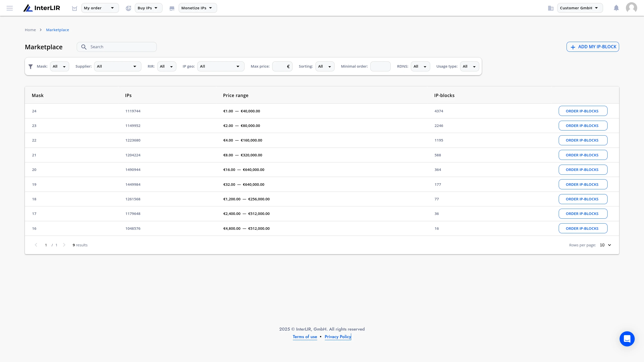Click the search magnifier icon

point(84,47)
